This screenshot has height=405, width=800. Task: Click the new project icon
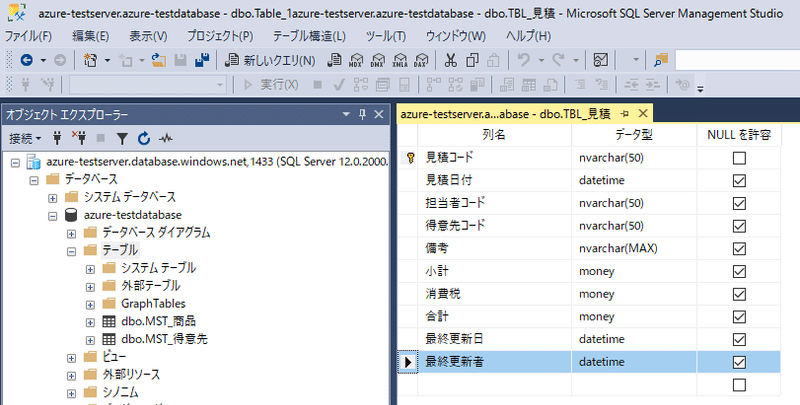pos(91,60)
